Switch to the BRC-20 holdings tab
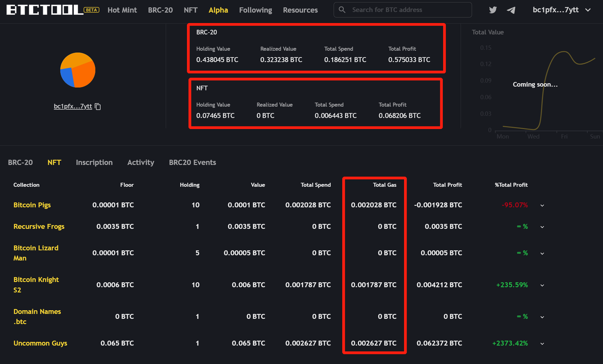 click(x=21, y=162)
